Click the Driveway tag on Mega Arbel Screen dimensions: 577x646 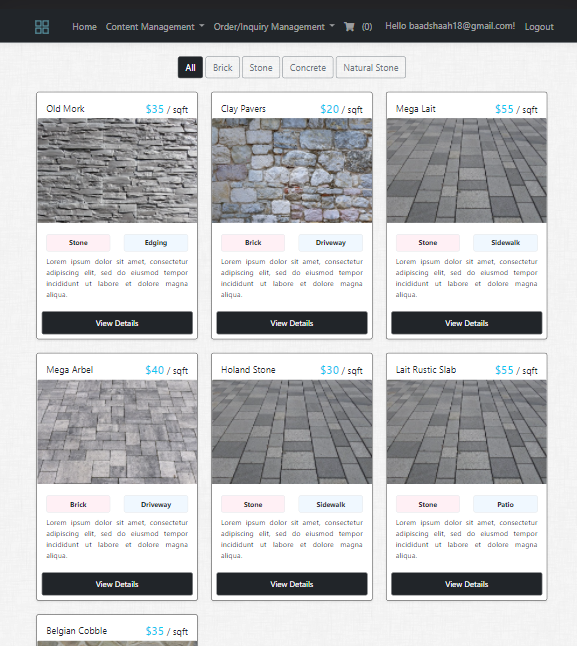(x=156, y=504)
